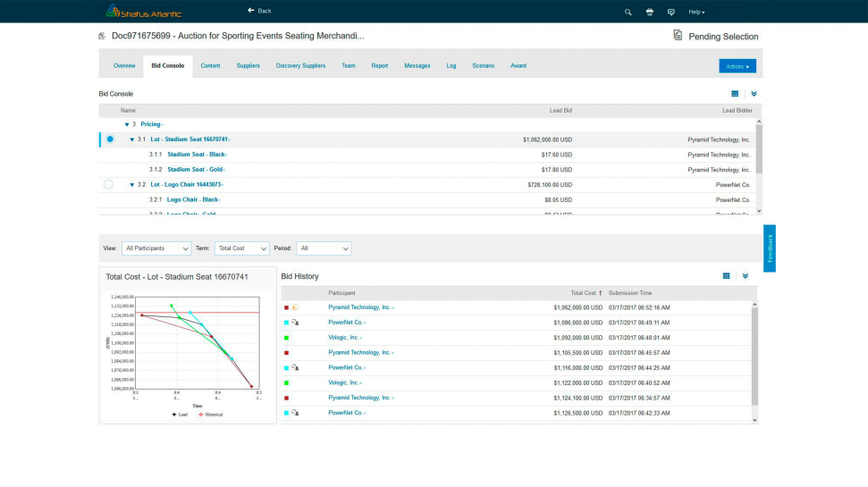The width and height of the screenshot is (868, 487).
Task: Open the chat messages icon in header
Action: tap(671, 12)
